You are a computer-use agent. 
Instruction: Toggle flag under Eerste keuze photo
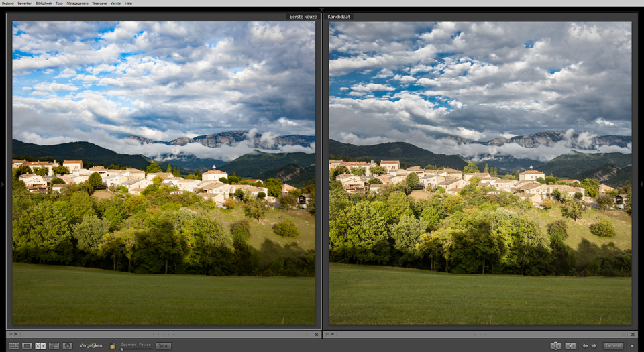pyautogui.click(x=11, y=334)
